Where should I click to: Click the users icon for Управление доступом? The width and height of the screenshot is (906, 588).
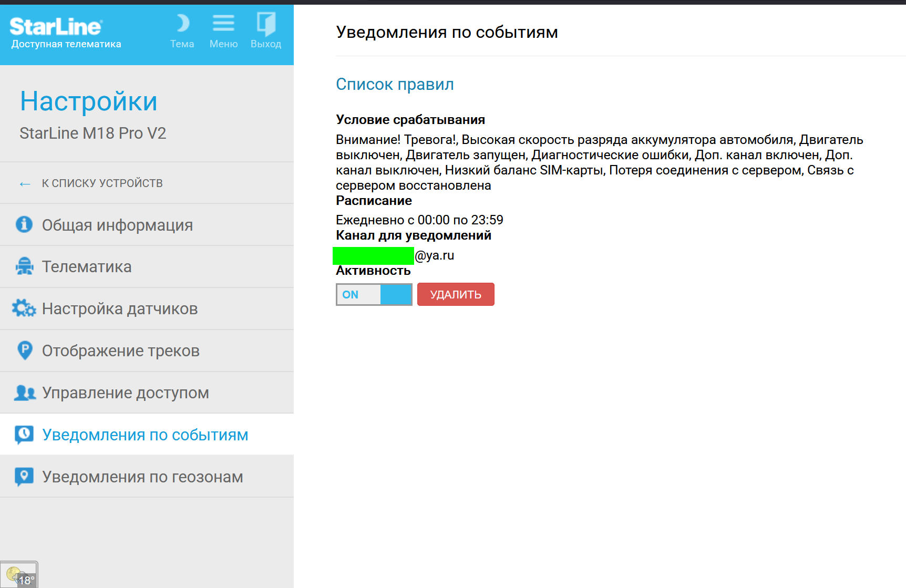(x=24, y=393)
